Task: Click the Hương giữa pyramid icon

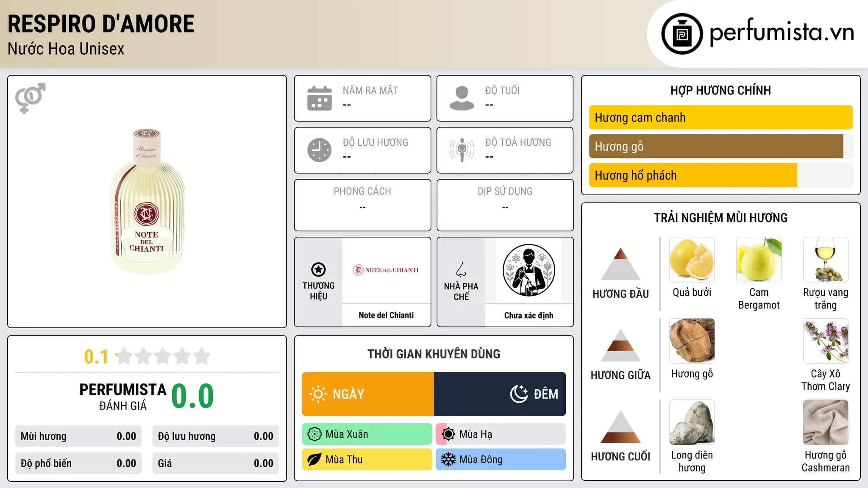Action: coord(620,345)
